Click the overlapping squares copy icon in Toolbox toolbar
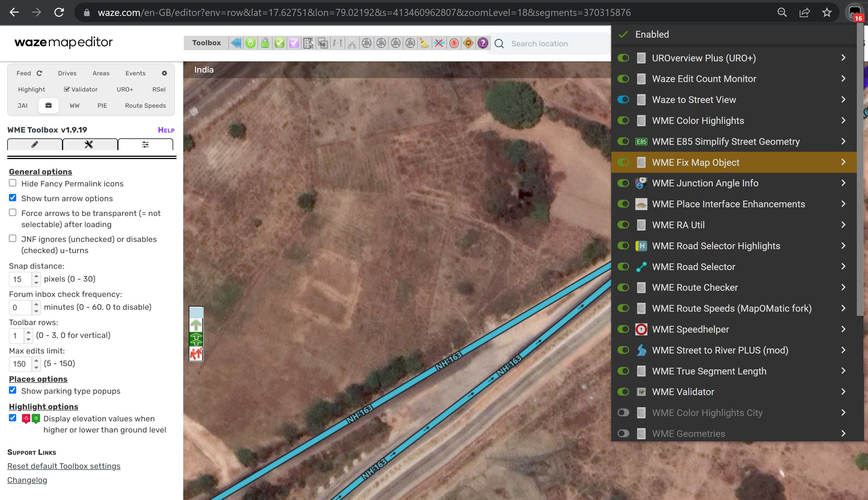 tap(323, 43)
